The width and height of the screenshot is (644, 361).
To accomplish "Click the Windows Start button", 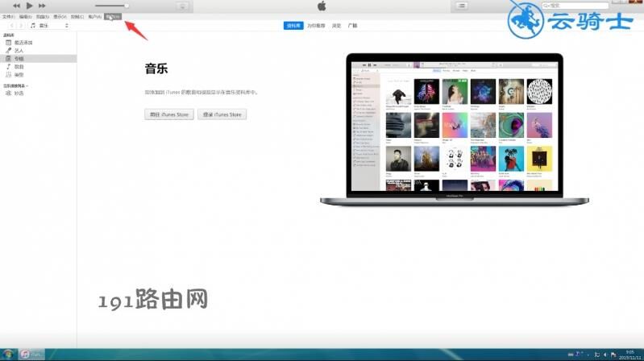I will [7, 354].
